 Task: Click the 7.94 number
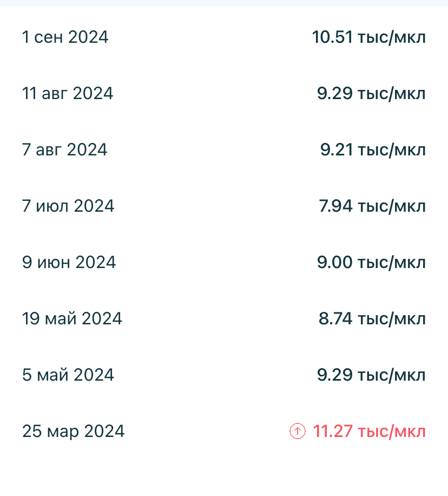coord(335,206)
